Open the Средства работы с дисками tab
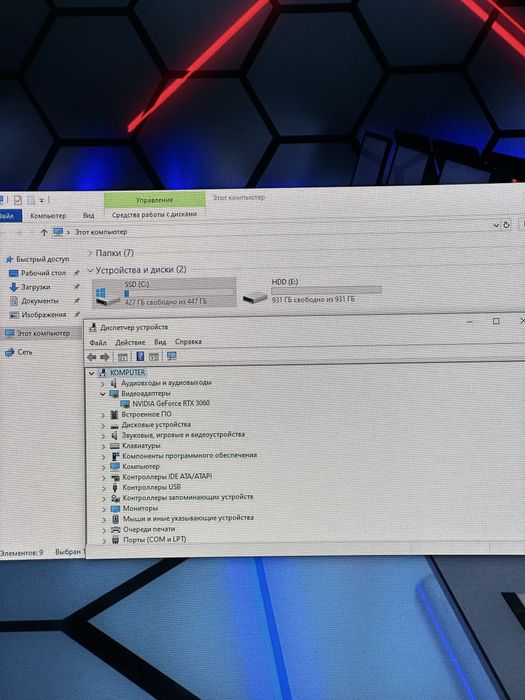This screenshot has width=525, height=700. [154, 214]
